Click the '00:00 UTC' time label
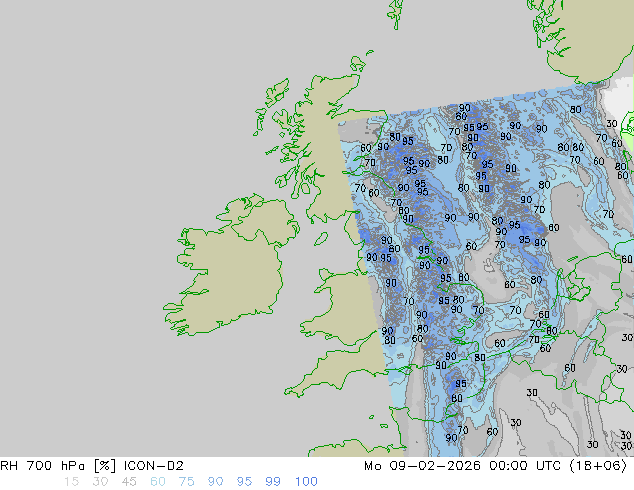This screenshot has height=490, width=634. [525, 466]
